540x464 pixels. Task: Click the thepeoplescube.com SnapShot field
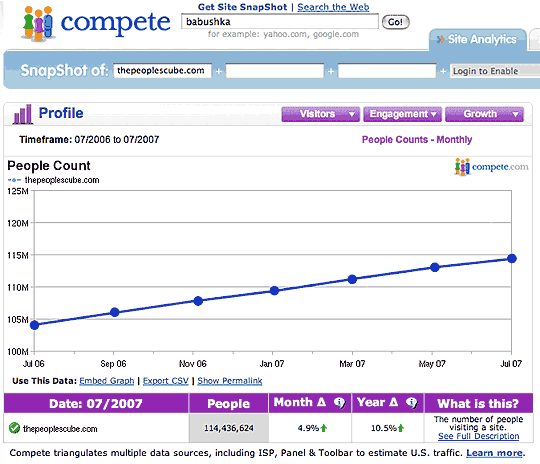click(162, 71)
